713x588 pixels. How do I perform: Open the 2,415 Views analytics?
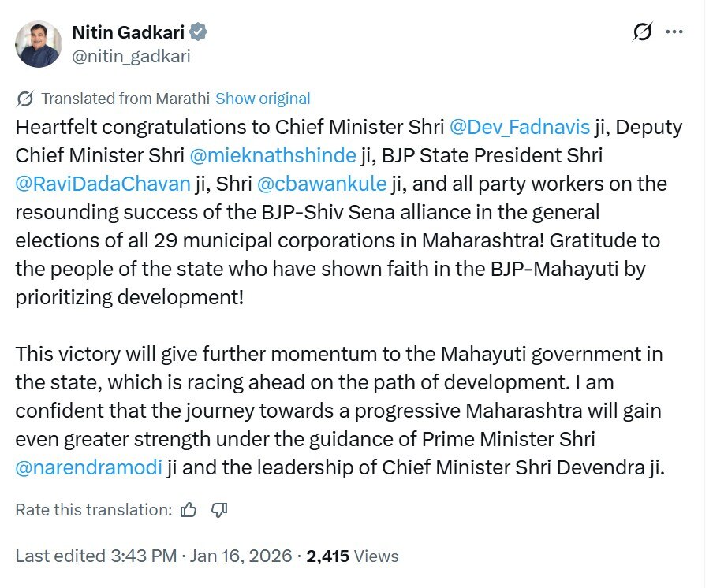point(352,556)
